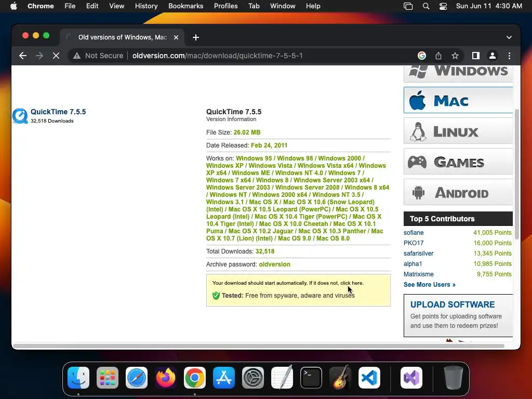Open the Trash in the Dock
The height and width of the screenshot is (399, 532).
453,378
